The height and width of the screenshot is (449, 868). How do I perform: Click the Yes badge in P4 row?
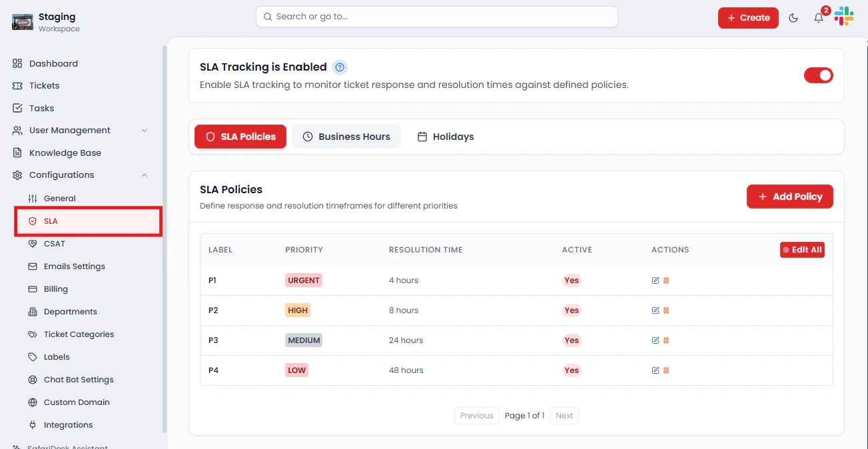572,370
